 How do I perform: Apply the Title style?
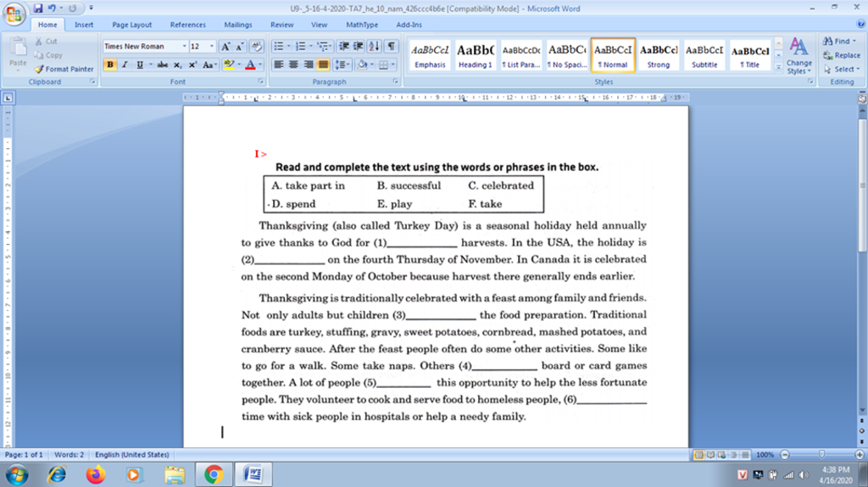[750, 55]
